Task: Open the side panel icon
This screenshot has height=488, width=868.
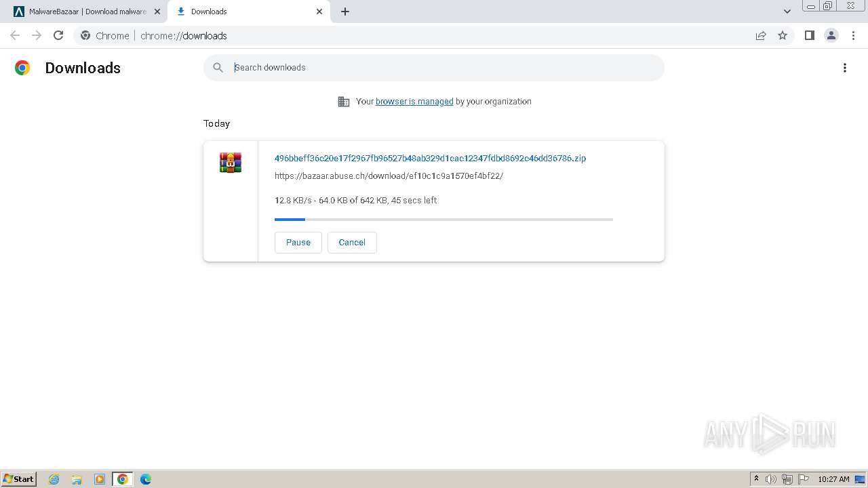Action: point(809,35)
